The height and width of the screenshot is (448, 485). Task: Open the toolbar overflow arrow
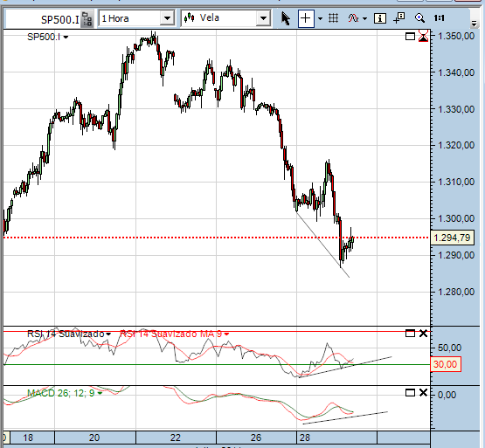(474, 23)
